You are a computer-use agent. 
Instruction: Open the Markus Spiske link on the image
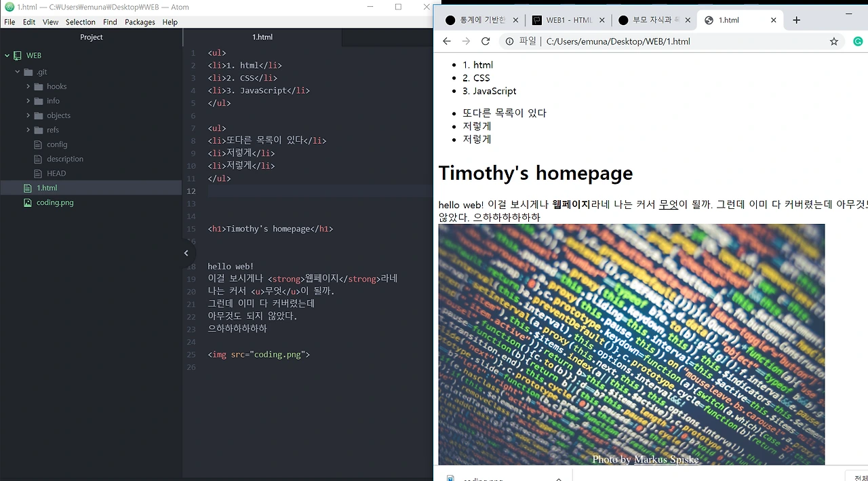[666, 459]
